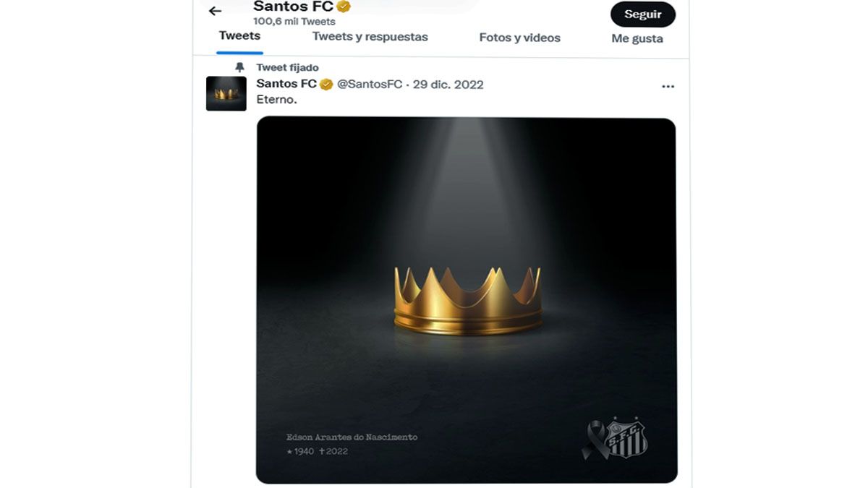Click the gold verified badge in the header
The height and width of the screenshot is (488, 868).
(x=344, y=7)
